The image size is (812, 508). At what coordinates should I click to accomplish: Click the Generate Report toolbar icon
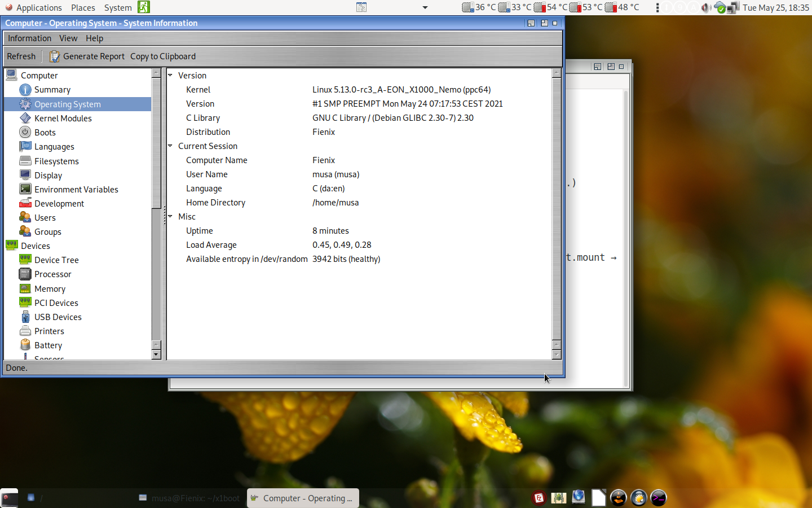coord(54,56)
